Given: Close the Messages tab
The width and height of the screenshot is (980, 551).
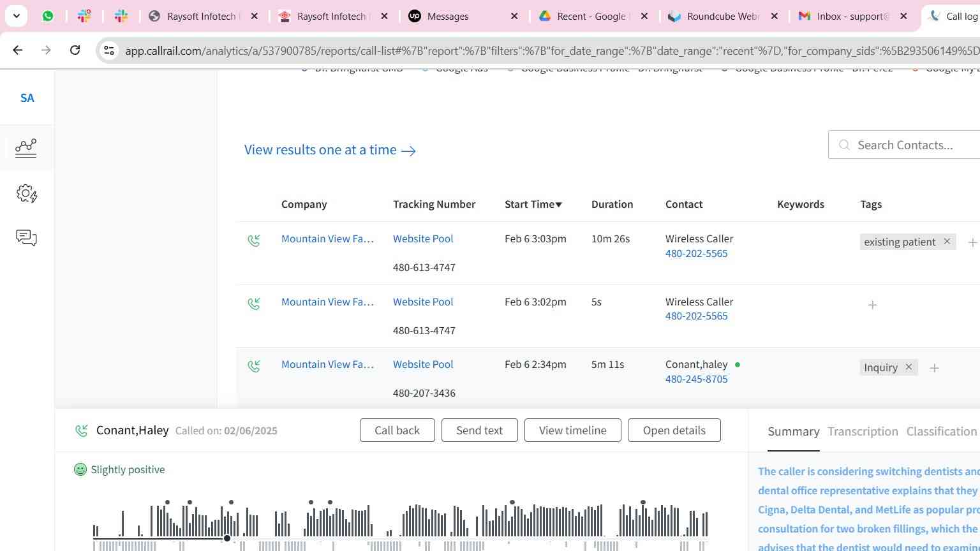Looking at the screenshot, I should point(514,16).
